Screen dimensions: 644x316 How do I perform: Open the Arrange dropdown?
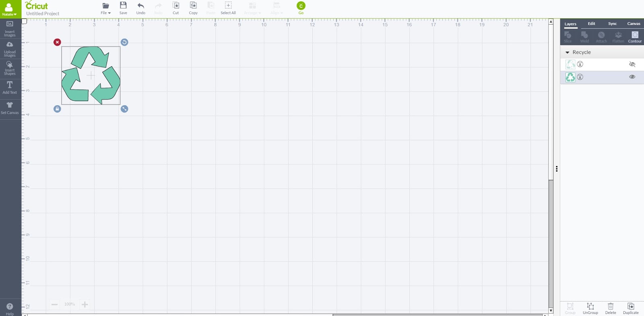pos(252,8)
